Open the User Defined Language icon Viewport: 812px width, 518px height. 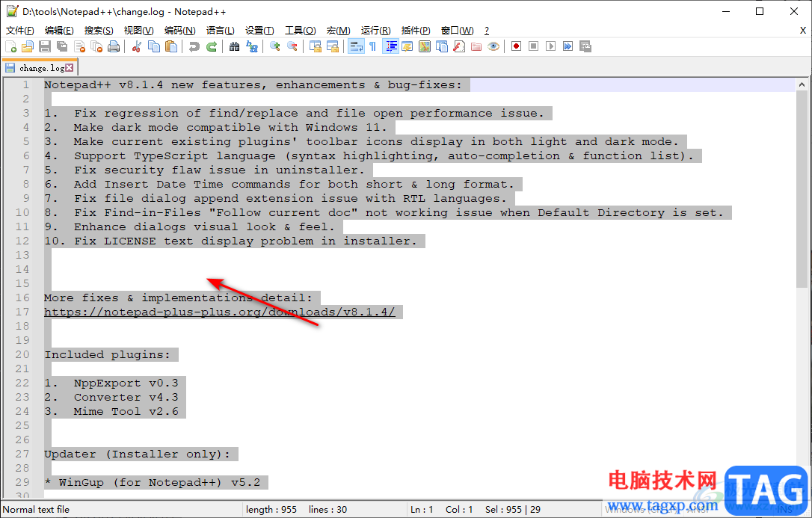tap(407, 46)
